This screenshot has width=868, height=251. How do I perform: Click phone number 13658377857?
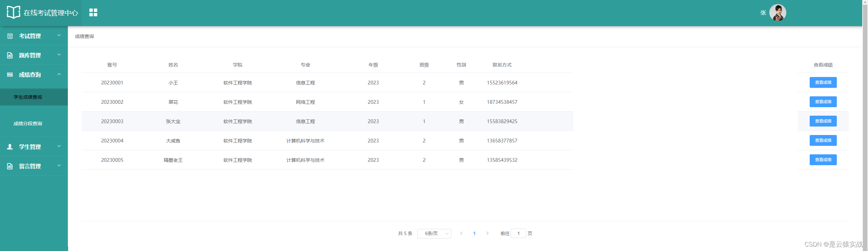tap(502, 141)
